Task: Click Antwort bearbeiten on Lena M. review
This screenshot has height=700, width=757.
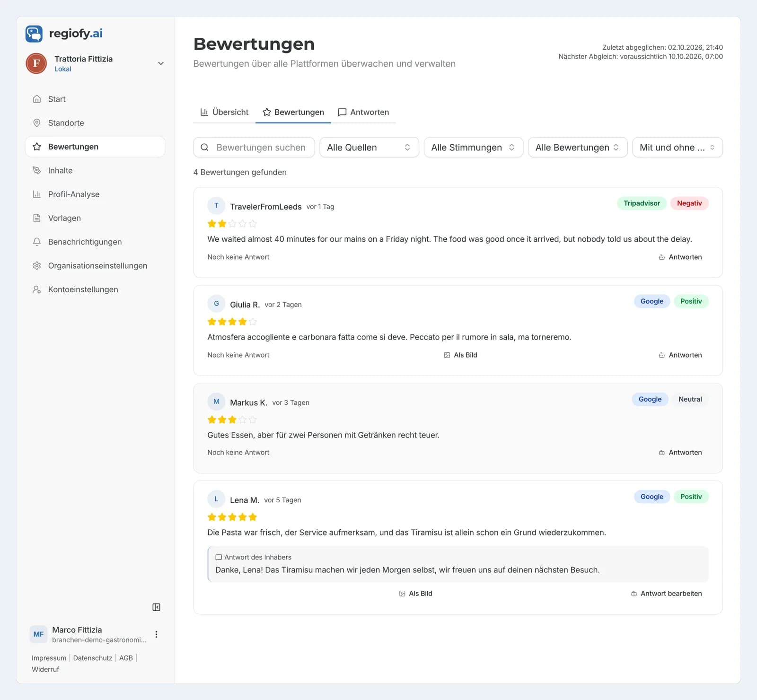Action: point(666,594)
